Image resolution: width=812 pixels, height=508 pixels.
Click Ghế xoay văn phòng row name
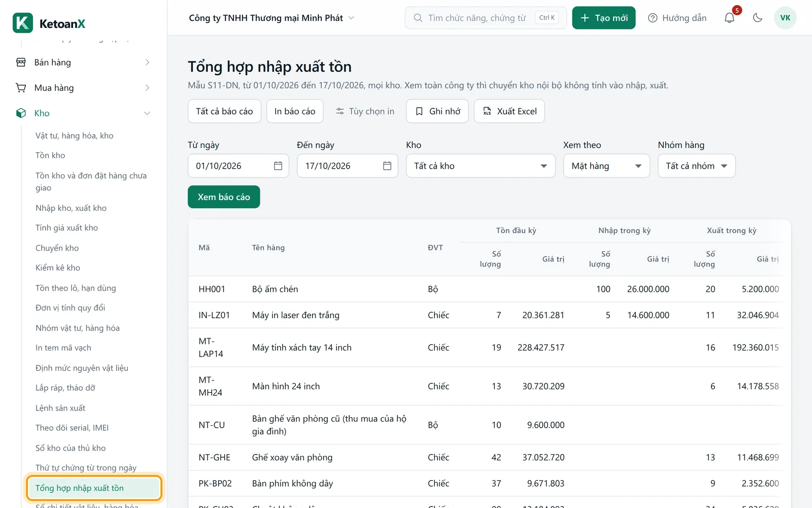coord(292,457)
